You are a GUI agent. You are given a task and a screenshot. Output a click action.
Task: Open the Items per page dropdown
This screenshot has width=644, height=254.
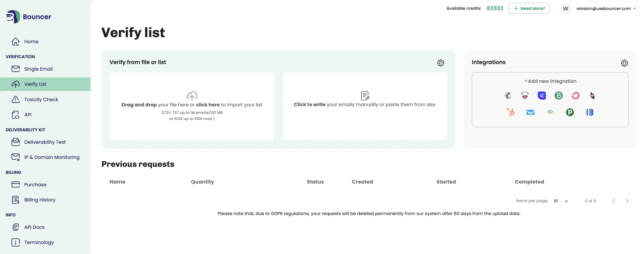[x=561, y=201]
